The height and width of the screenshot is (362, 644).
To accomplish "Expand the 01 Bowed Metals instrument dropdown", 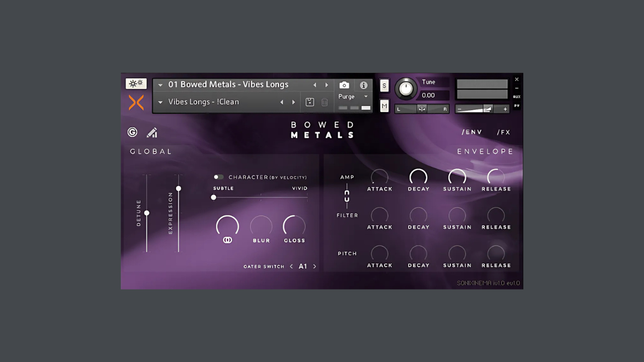I will (160, 85).
